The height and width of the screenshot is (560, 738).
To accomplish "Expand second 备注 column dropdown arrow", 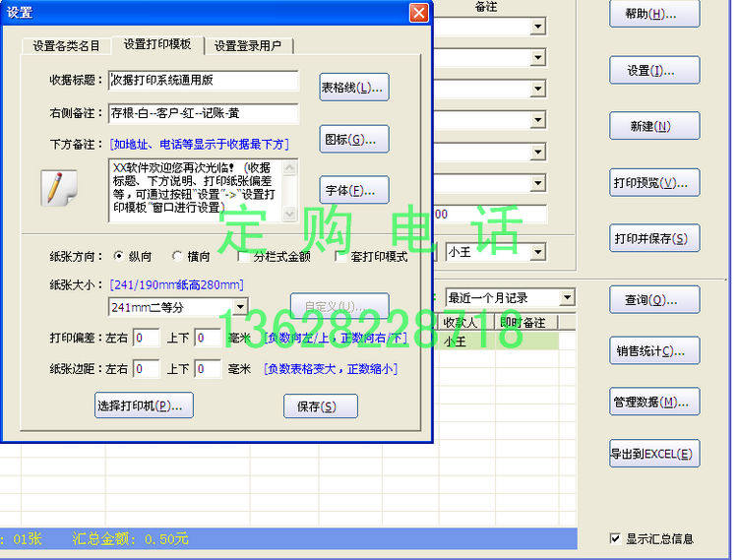I will pos(538,58).
